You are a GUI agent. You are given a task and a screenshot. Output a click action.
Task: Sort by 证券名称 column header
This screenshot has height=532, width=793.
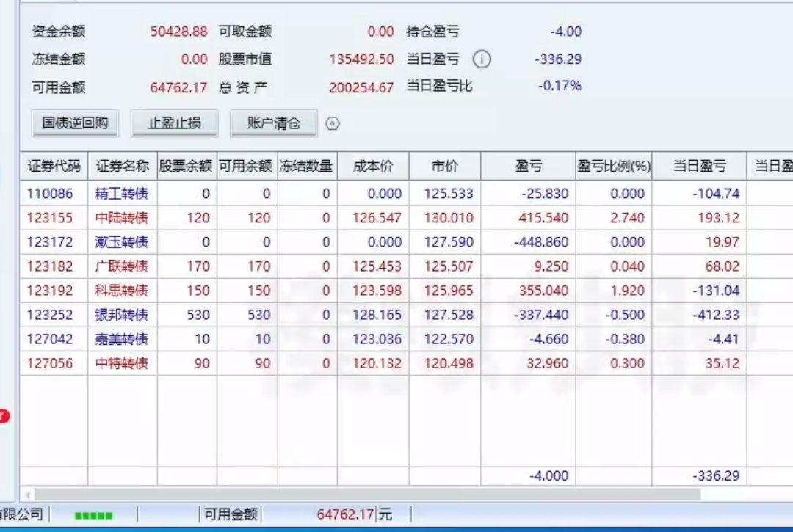pos(123,166)
